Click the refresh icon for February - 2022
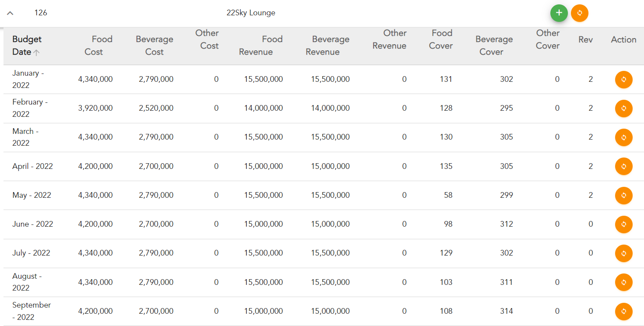644x326 pixels. 623,109
